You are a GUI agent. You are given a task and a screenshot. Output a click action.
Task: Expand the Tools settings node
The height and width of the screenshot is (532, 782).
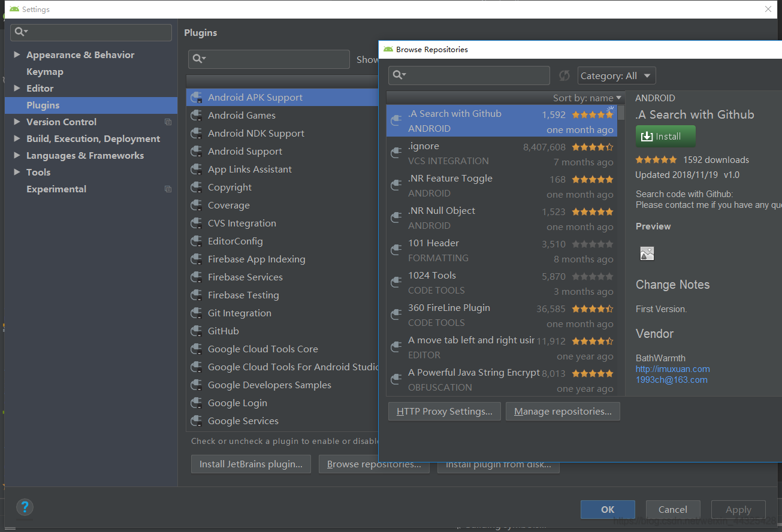click(17, 172)
